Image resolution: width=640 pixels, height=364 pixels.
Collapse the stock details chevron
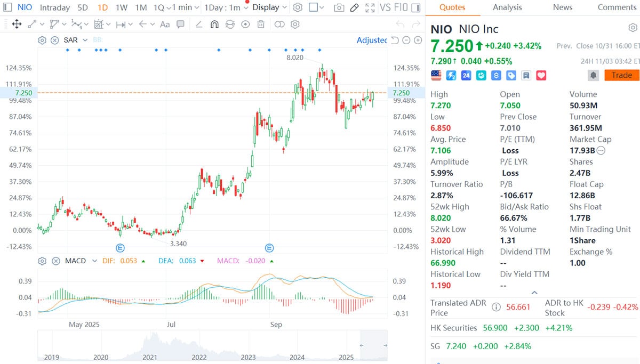tap(534, 292)
